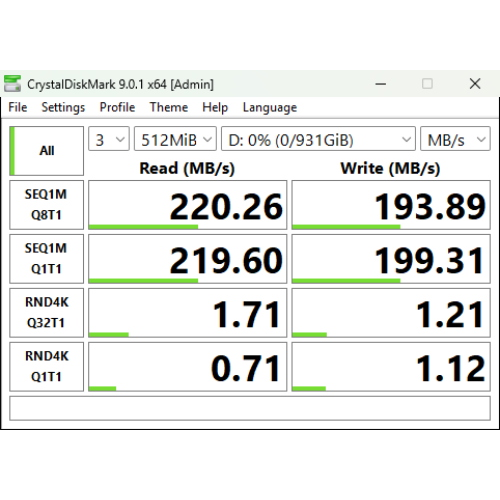The width and height of the screenshot is (500, 500).
Task: Run the RND4K Q1T1 test
Action: point(46,367)
